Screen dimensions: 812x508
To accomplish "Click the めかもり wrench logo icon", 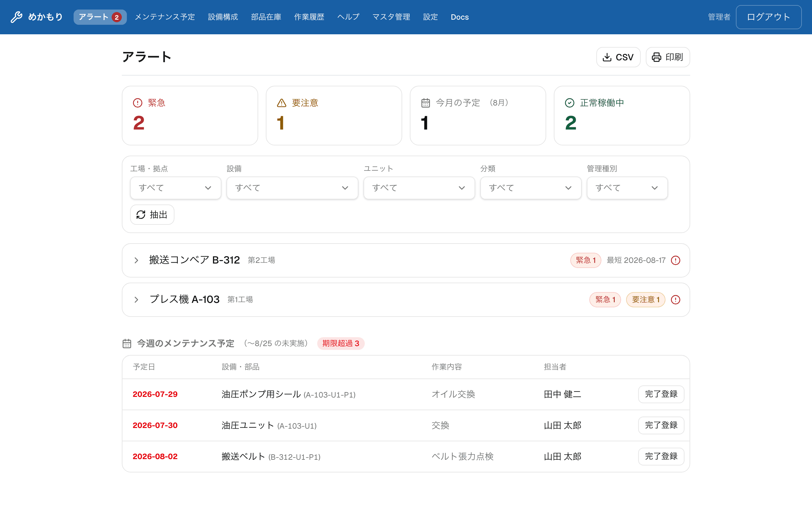I will 16,17.
